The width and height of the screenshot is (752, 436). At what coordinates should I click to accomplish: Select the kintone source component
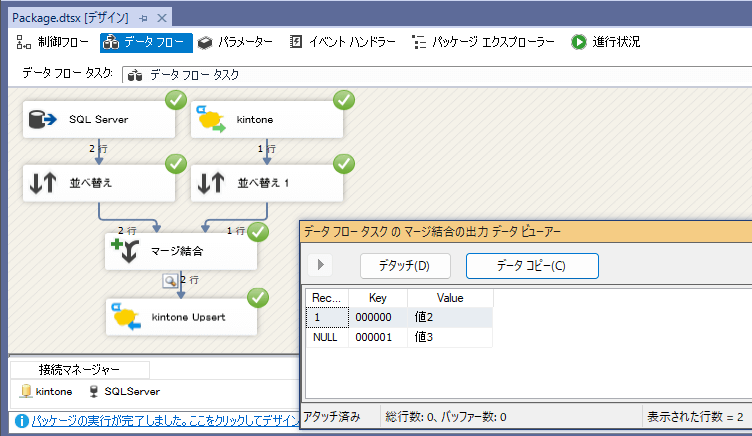[x=267, y=119]
